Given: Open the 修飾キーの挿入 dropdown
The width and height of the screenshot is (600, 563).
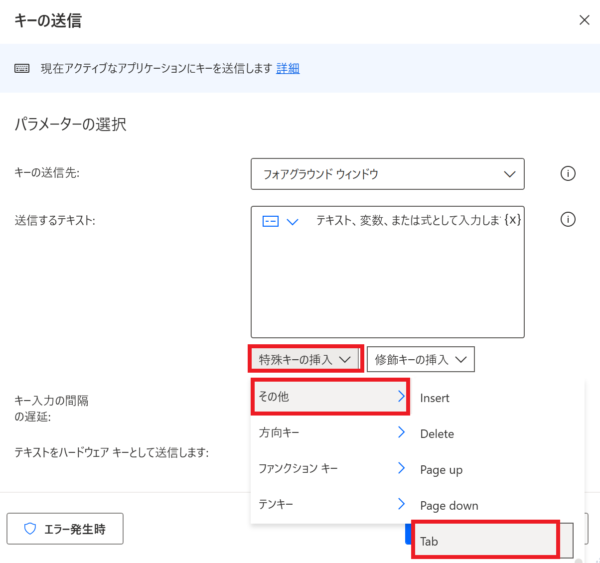Looking at the screenshot, I should (x=421, y=359).
